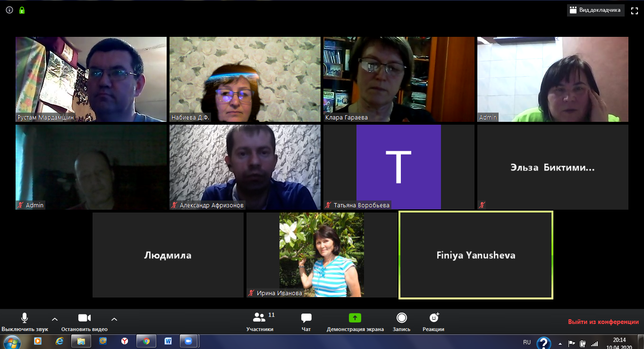Open the Windows Start menu
Image resolution: width=644 pixels, height=349 pixels.
[x=12, y=341]
